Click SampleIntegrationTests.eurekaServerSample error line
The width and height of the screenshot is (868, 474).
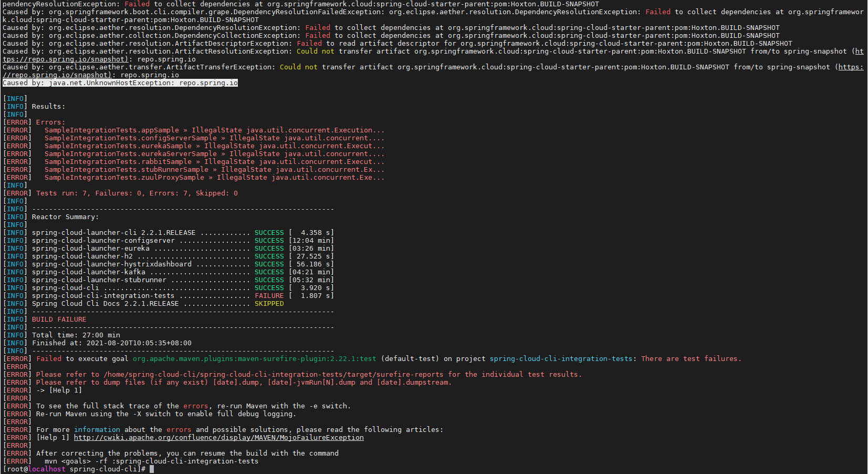(214, 154)
